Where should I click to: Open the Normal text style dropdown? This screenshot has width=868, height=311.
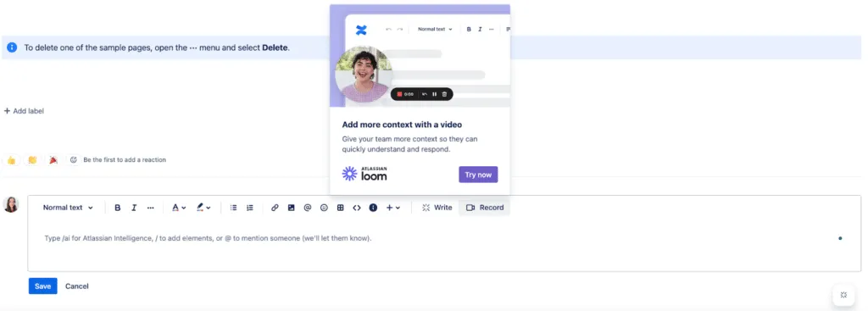click(x=68, y=208)
